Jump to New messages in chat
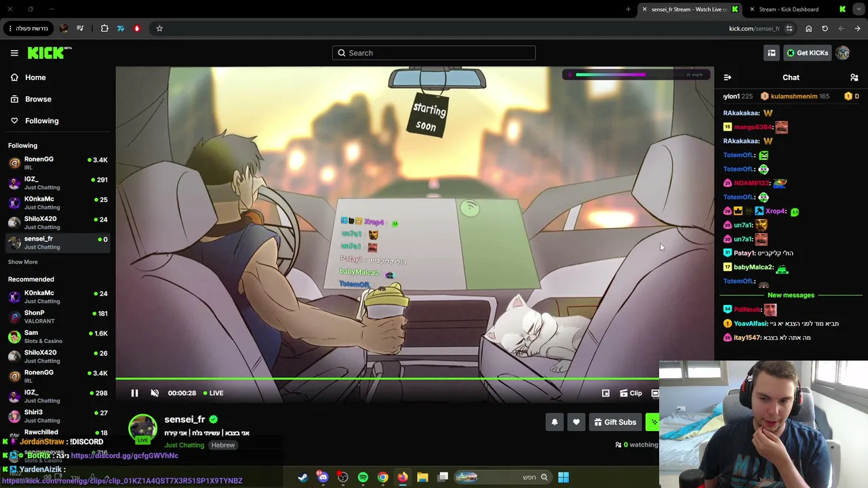This screenshot has height=488, width=868. (x=791, y=296)
